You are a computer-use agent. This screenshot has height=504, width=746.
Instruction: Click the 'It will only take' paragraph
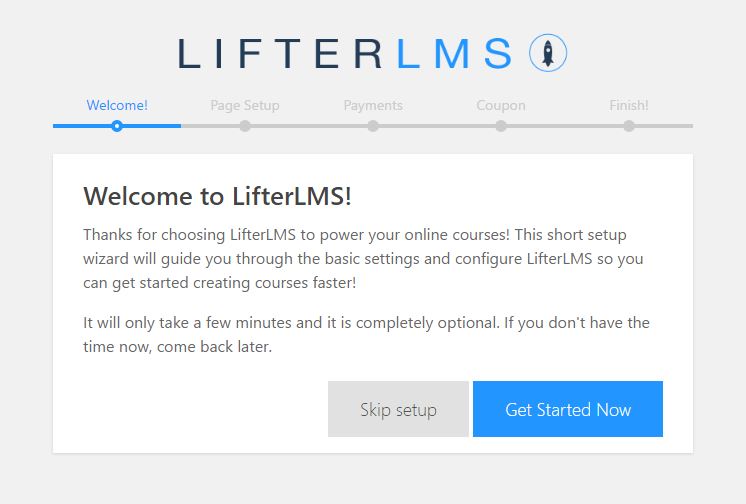click(366, 335)
